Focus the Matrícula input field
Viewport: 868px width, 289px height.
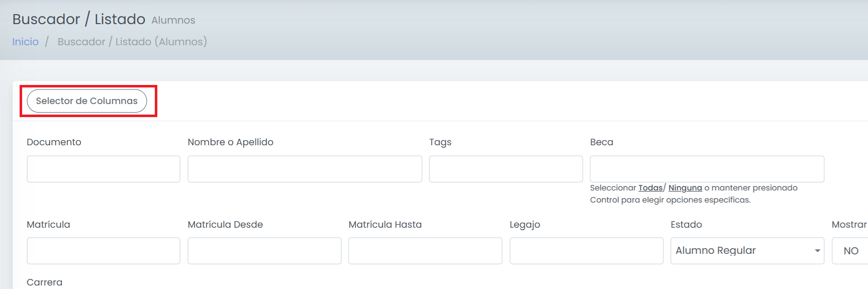(104, 251)
